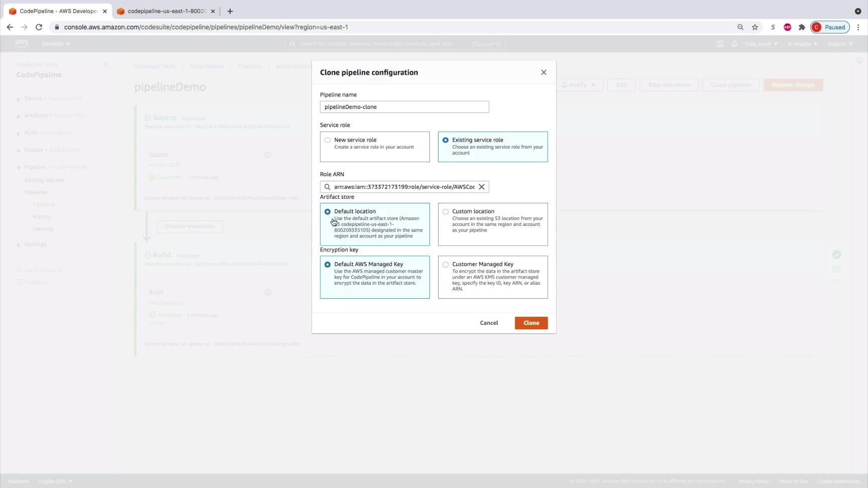Open the English (US) language selector

pos(56,481)
